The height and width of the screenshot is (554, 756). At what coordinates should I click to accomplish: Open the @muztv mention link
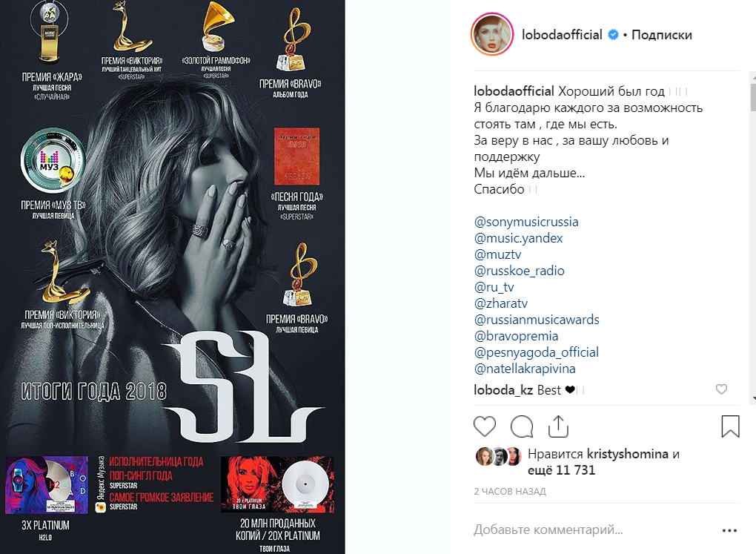click(x=497, y=254)
